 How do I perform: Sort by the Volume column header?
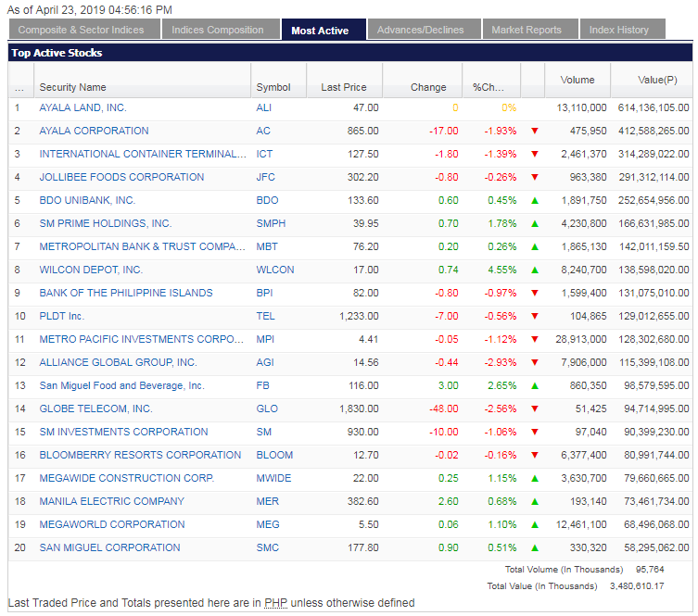(x=577, y=80)
